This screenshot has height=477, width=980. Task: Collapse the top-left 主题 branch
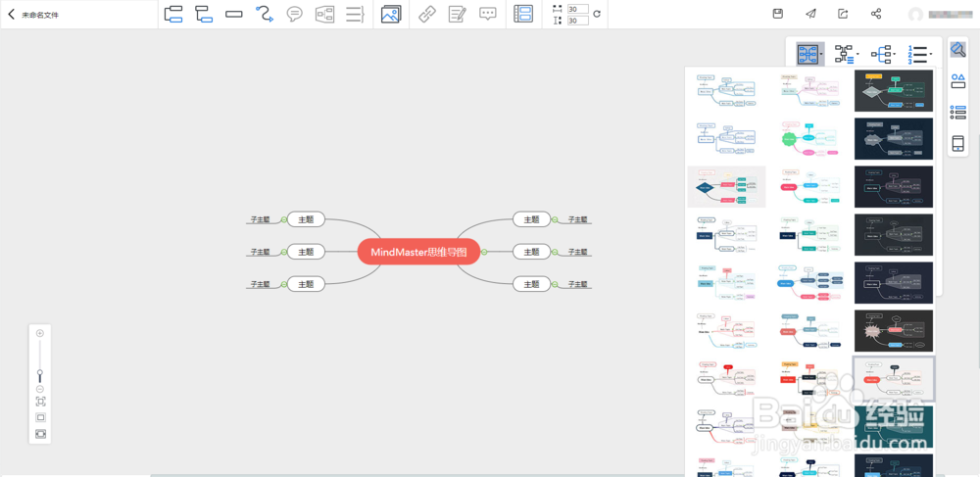(284, 219)
